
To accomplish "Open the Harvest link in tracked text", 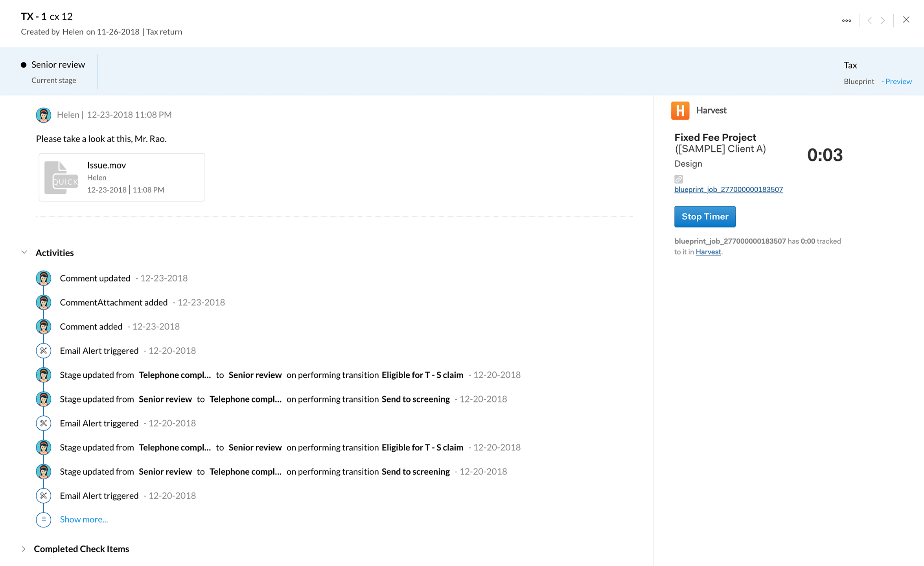I will pos(708,252).
